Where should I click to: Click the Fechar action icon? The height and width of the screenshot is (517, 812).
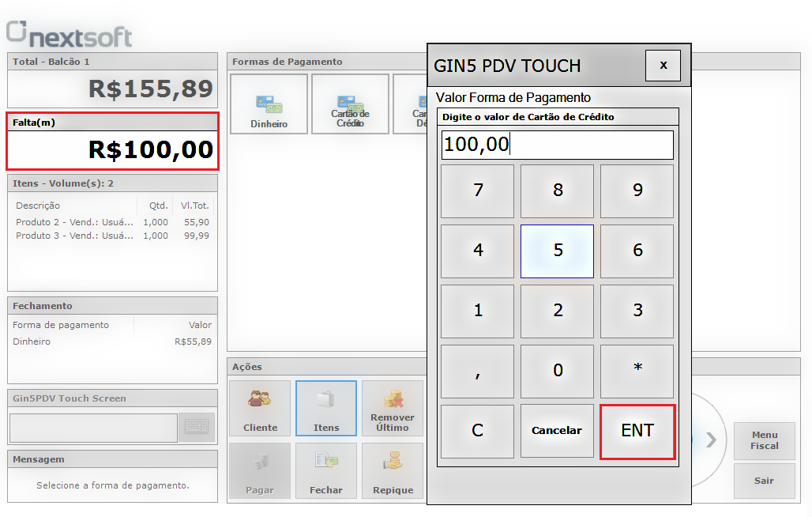[x=326, y=470]
